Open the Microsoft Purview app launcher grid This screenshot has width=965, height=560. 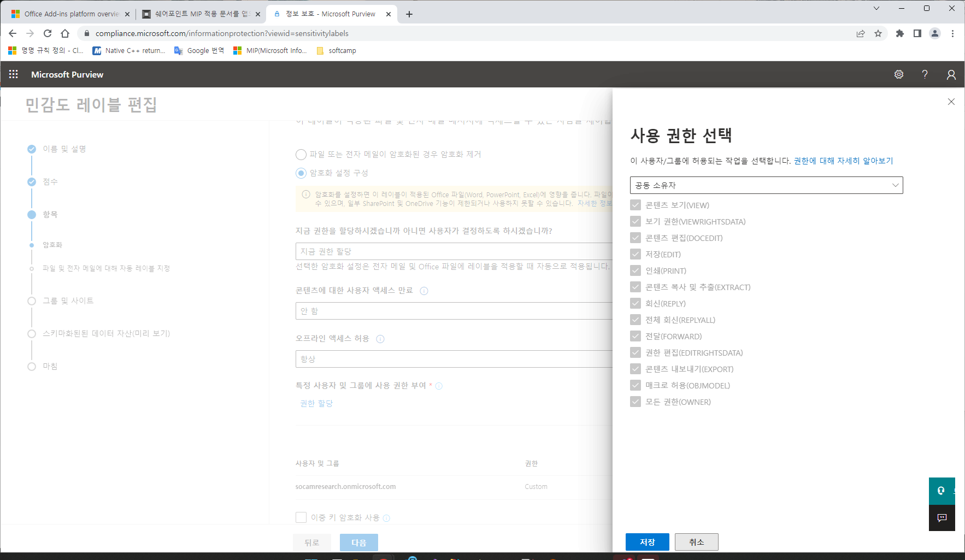pyautogui.click(x=14, y=74)
